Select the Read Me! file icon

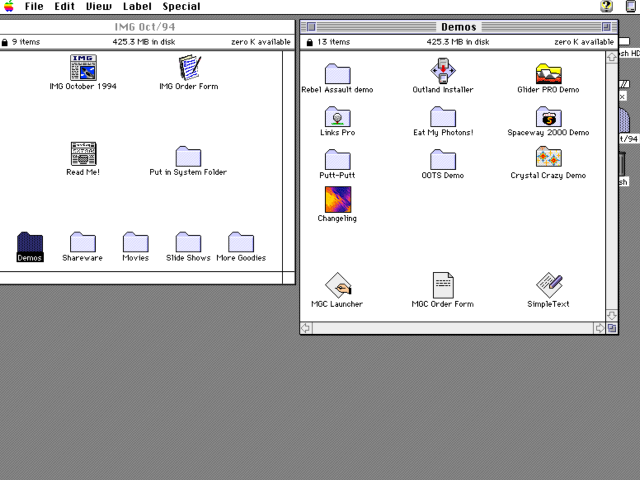83,154
